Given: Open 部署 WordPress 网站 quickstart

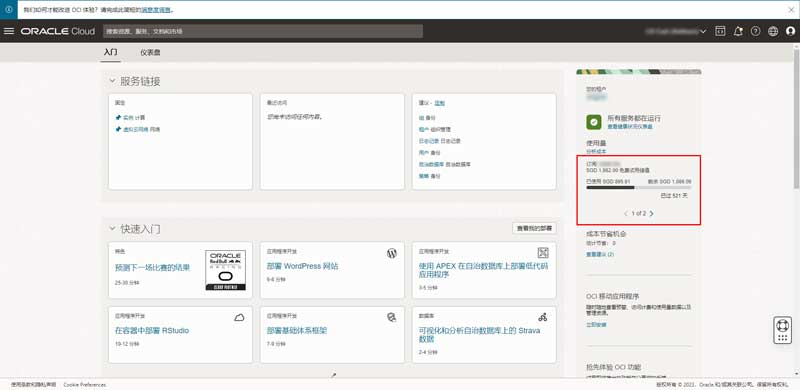Looking at the screenshot, I should click(x=303, y=266).
